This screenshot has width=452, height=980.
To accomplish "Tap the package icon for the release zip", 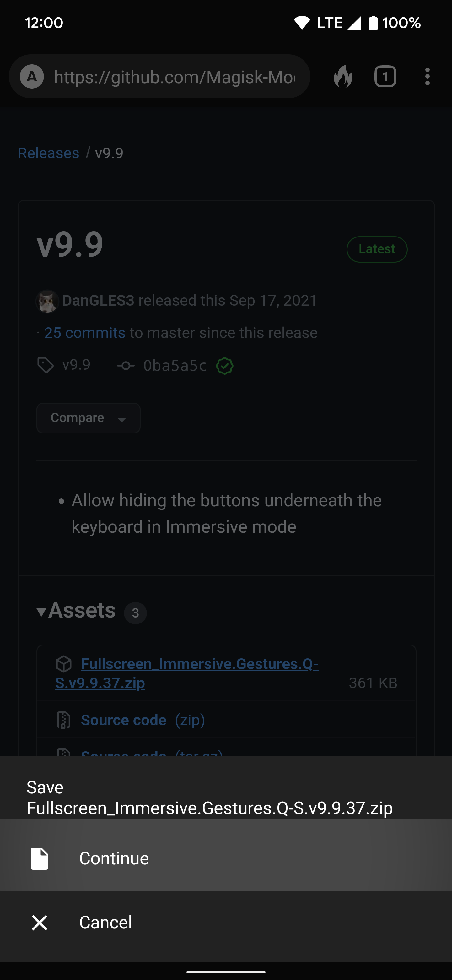I will (63, 664).
